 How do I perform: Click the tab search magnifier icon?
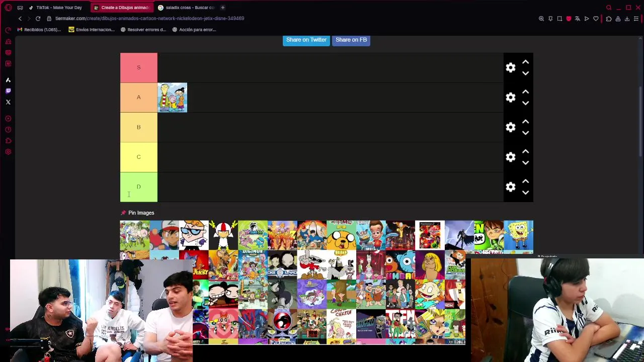click(609, 8)
